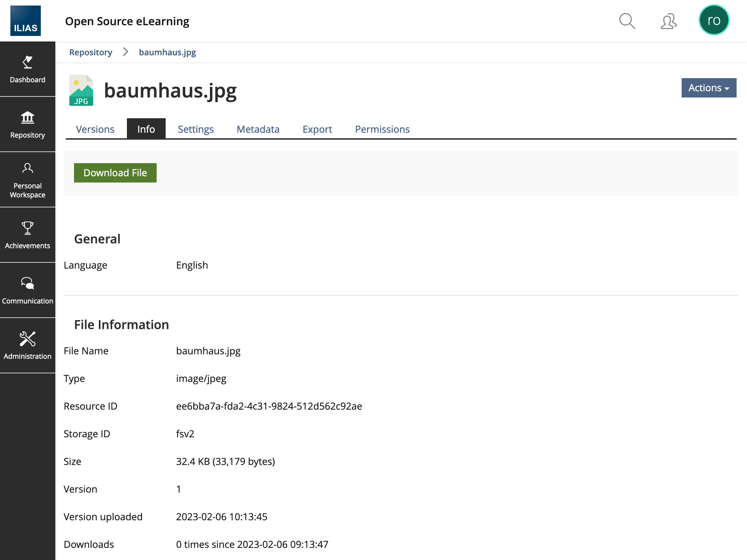Open Achievements trophy icon
This screenshot has width=747, height=560.
pyautogui.click(x=28, y=235)
